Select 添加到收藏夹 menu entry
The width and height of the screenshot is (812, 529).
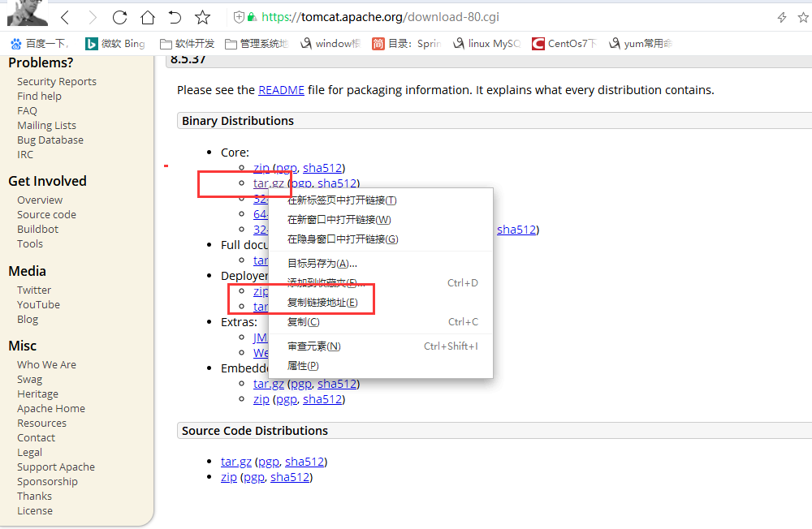point(381,283)
